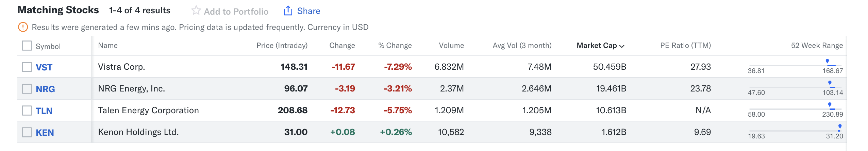
Task: Click the Share upload icon
Action: tap(288, 11)
